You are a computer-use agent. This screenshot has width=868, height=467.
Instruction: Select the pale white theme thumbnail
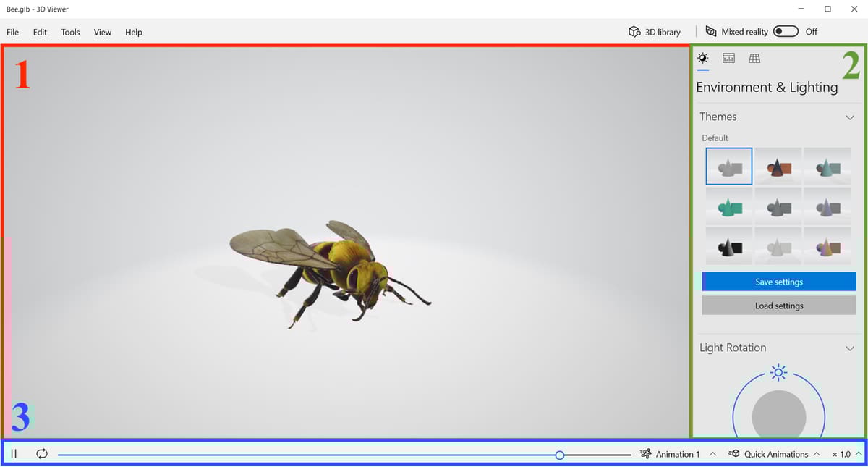778,246
